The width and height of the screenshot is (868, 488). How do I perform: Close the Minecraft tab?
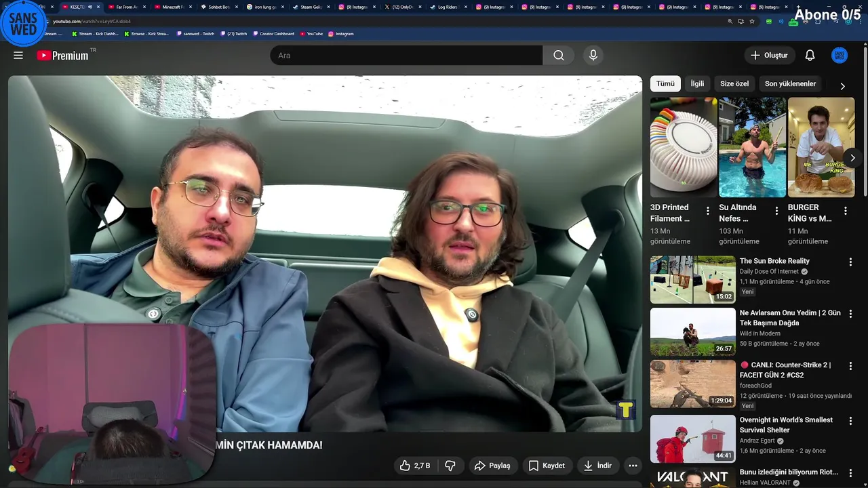pyautogui.click(x=191, y=7)
